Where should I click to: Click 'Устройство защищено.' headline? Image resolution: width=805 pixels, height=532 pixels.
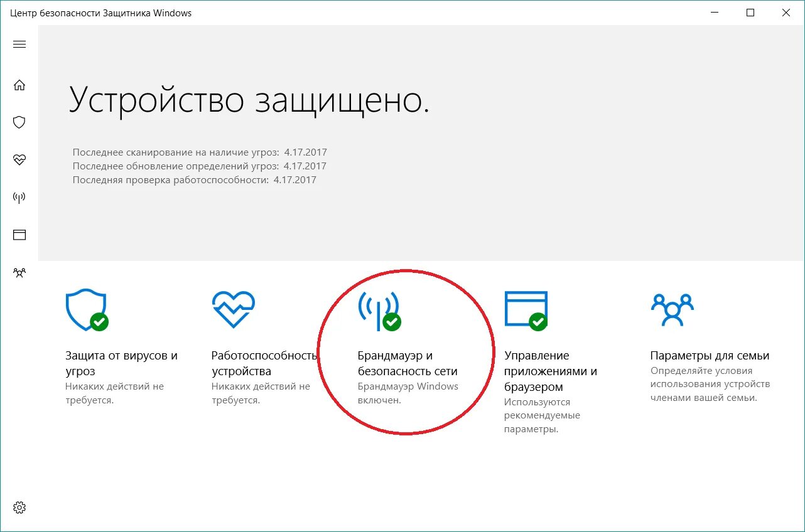249,100
